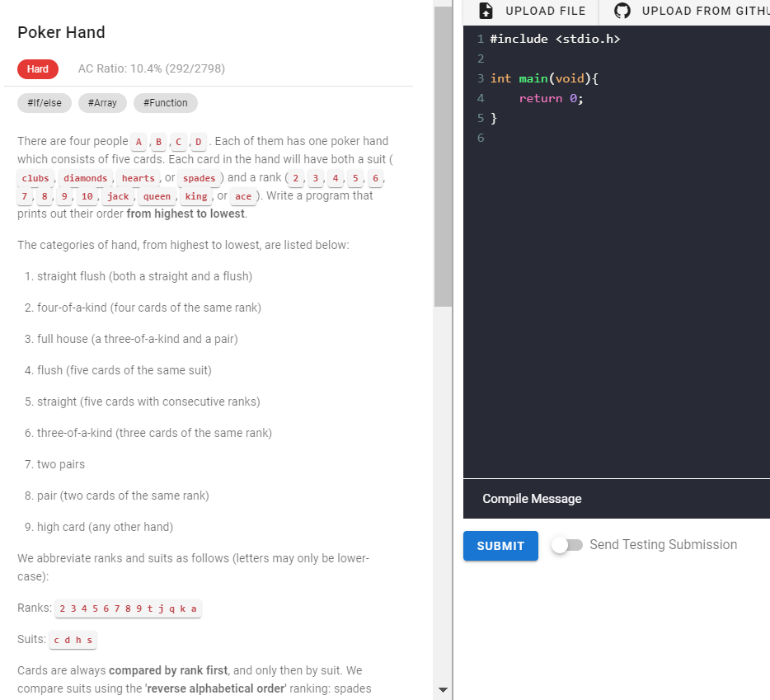Click the ranks abbreviation chip

click(x=128, y=608)
